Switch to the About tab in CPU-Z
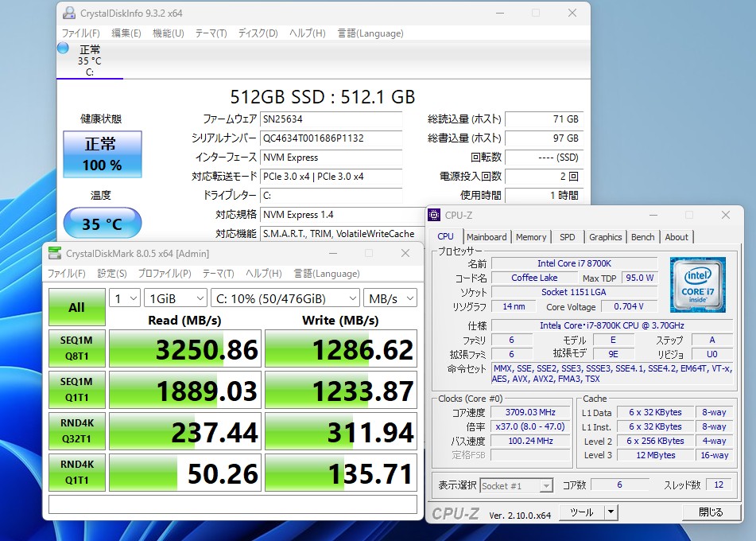The image size is (756, 541). pos(677,237)
